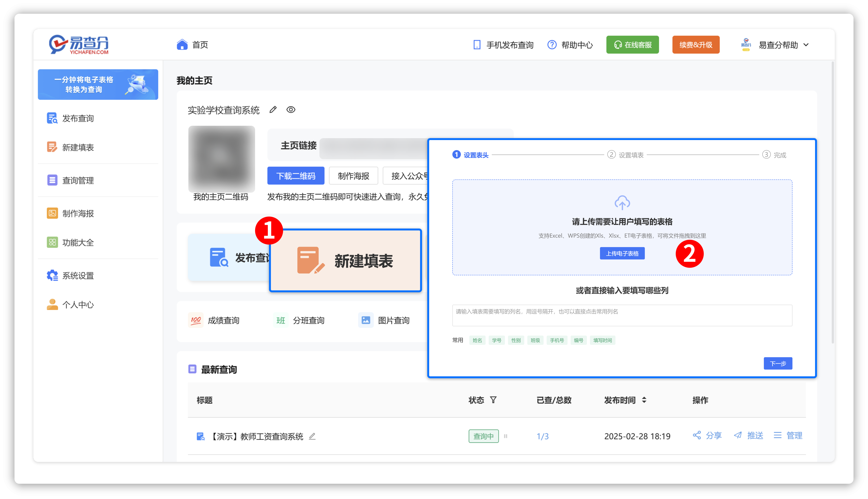Click 分享 for 教师工资查询系统

point(707,436)
